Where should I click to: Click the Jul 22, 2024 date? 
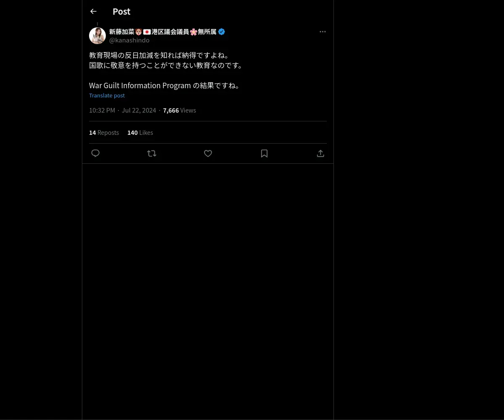[139, 110]
